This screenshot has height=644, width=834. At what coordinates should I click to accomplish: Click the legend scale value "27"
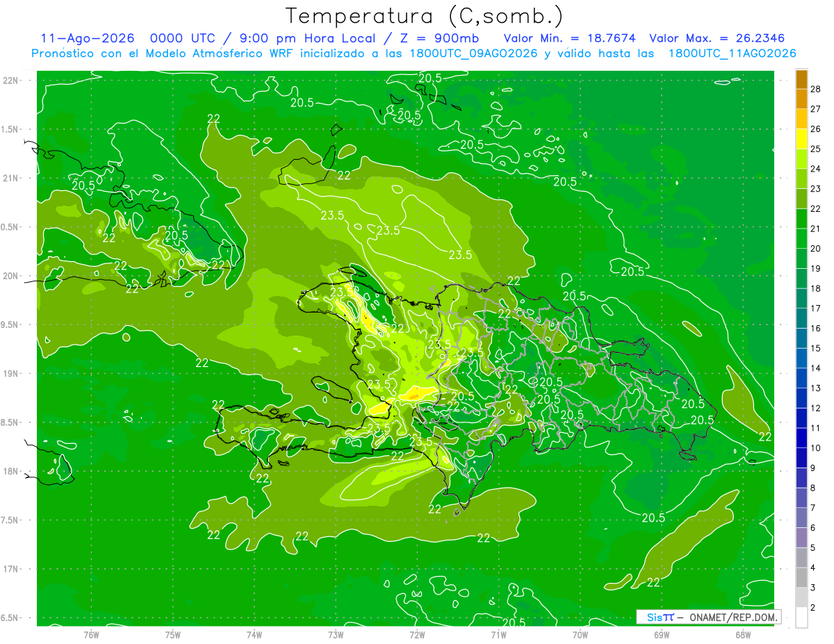tap(816, 109)
